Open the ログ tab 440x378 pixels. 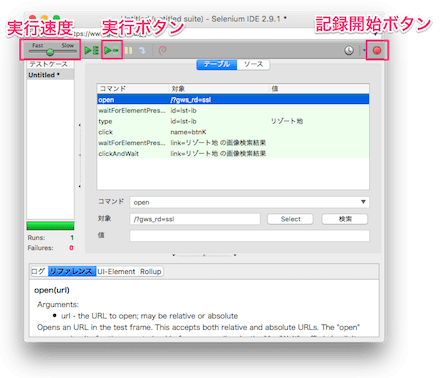[39, 271]
